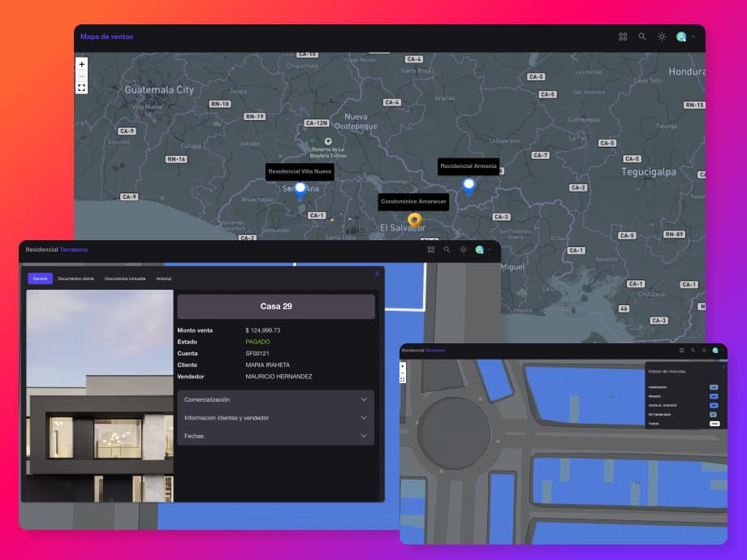747x560 pixels.
Task: Open user avatar in the lot map window
Action: [x=715, y=351]
